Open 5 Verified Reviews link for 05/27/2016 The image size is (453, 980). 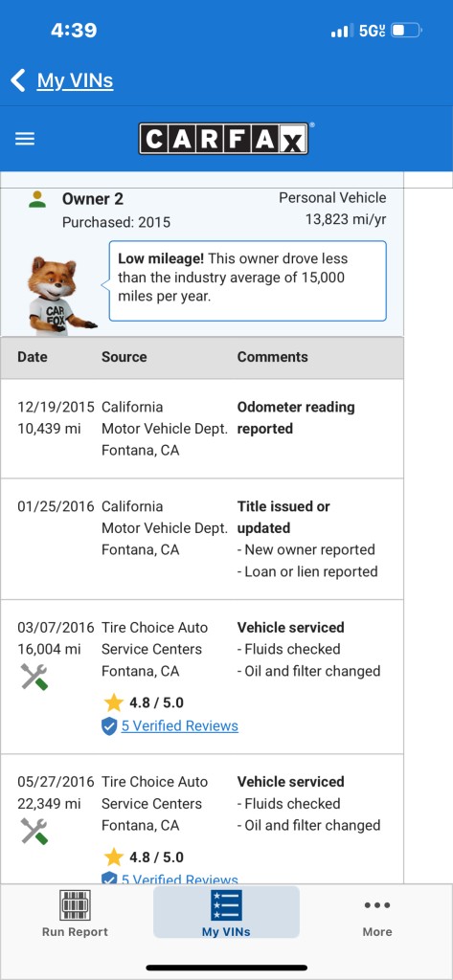click(180, 879)
